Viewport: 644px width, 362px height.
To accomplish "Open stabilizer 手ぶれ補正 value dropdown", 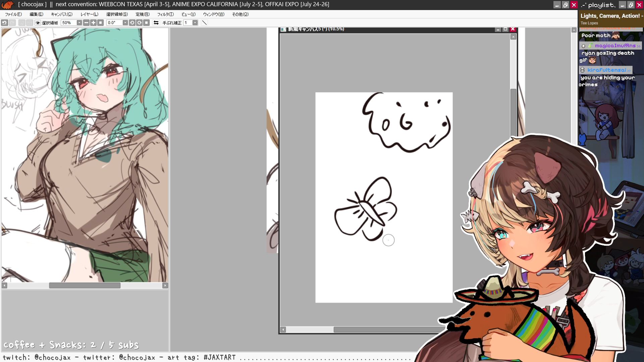I will (x=195, y=23).
